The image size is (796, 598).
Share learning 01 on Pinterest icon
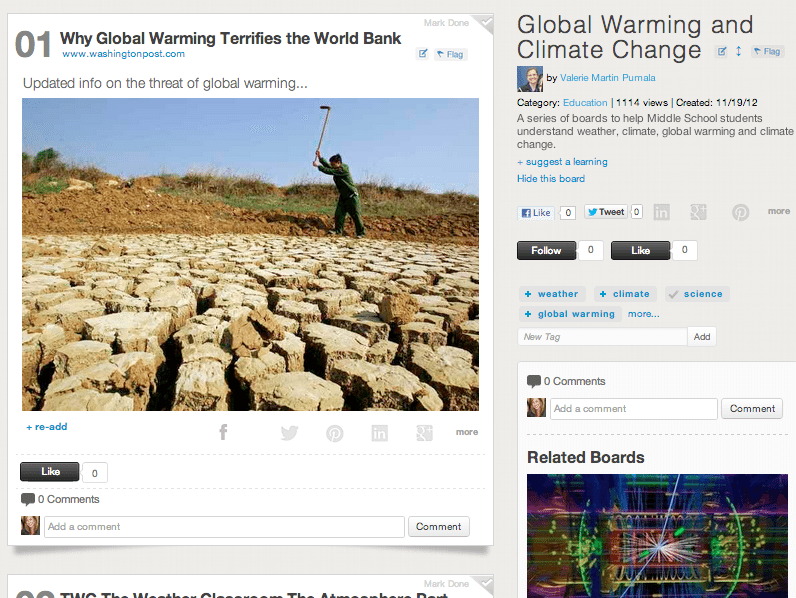pos(335,433)
